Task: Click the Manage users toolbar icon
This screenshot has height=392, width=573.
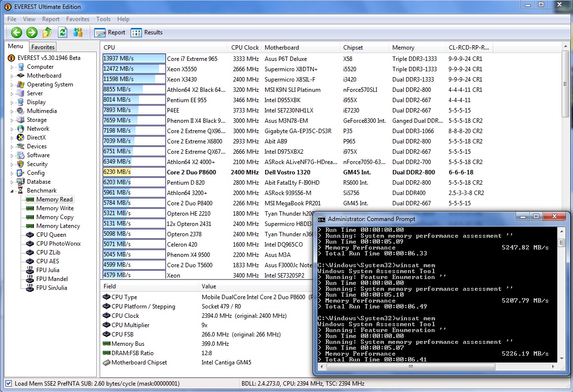Action: pyautogui.click(x=78, y=32)
